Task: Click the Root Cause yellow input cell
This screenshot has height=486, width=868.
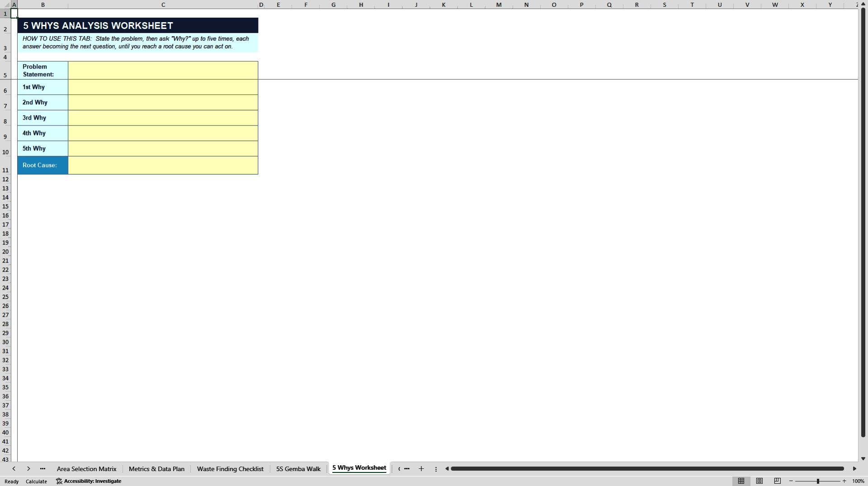Action: pyautogui.click(x=163, y=165)
